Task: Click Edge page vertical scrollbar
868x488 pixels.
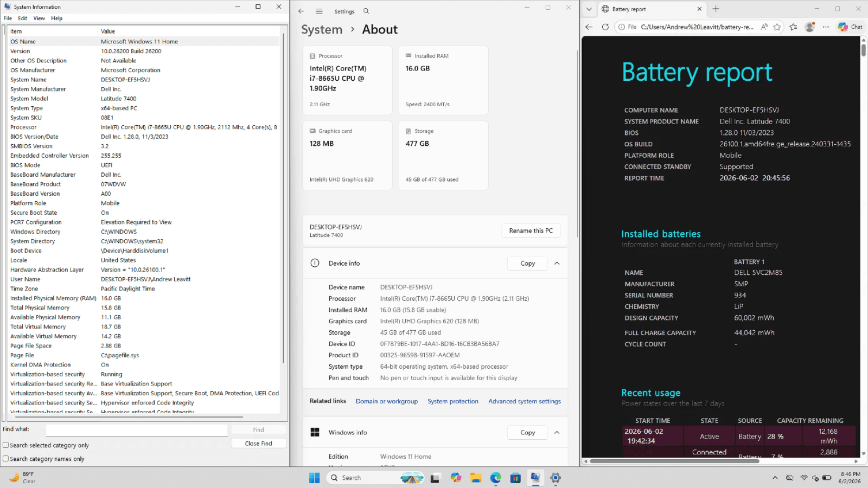Action: [x=864, y=50]
